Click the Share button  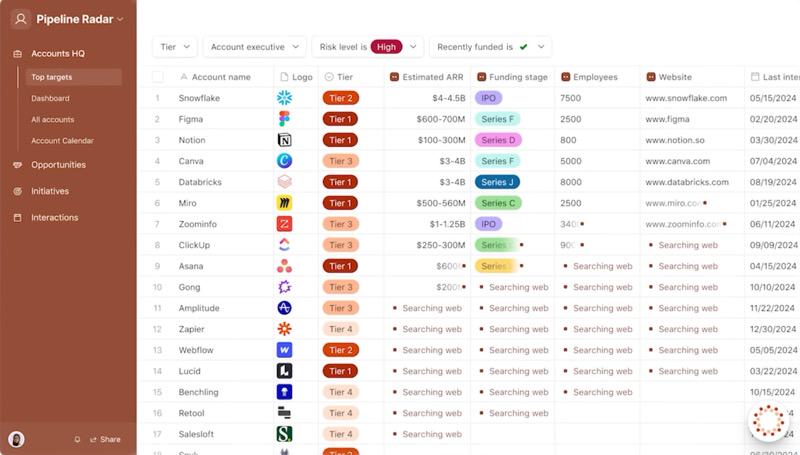(106, 439)
